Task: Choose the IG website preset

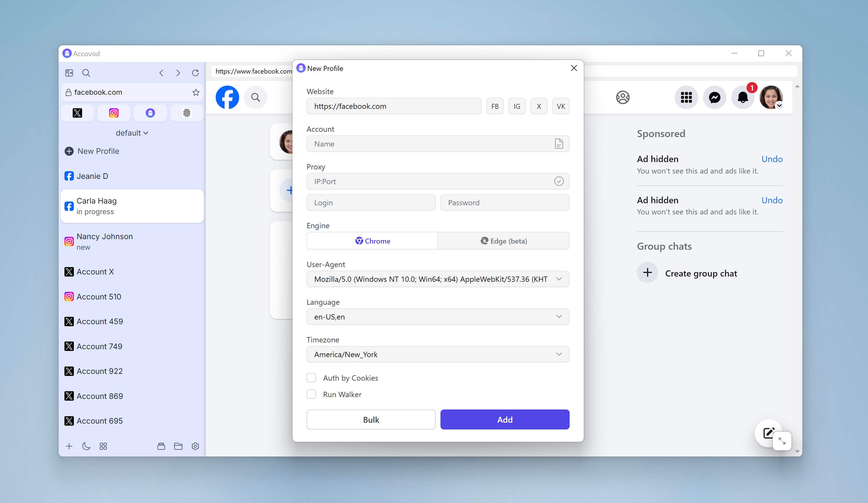Action: 517,106
